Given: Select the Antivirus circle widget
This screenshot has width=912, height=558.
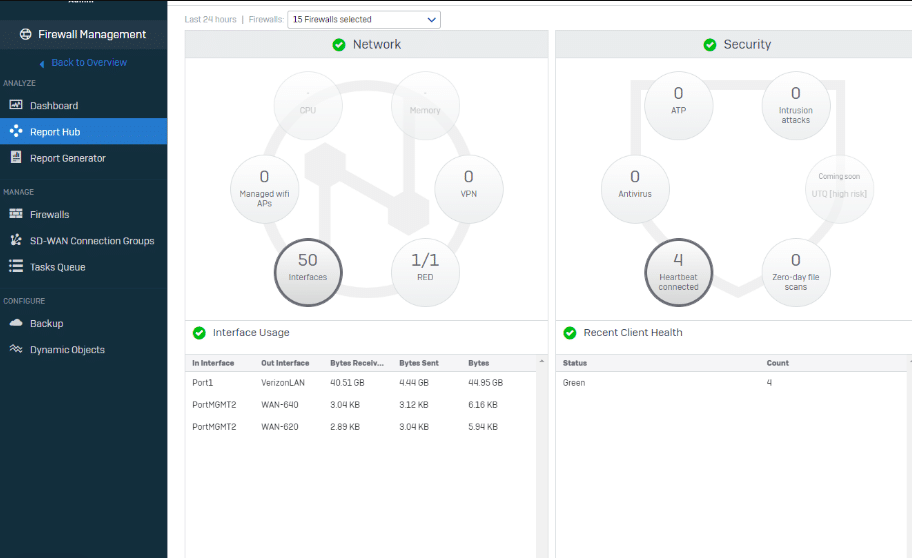Looking at the screenshot, I should 635,189.
